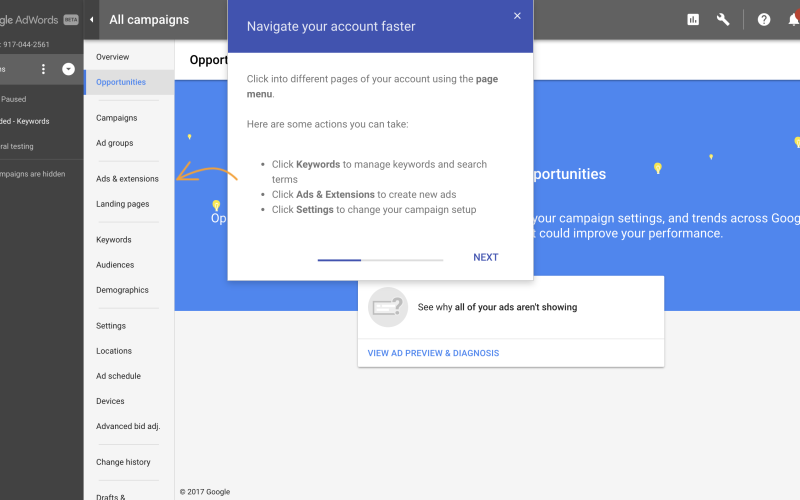Open Demographics page
The height and width of the screenshot is (500, 800).
[x=122, y=290]
